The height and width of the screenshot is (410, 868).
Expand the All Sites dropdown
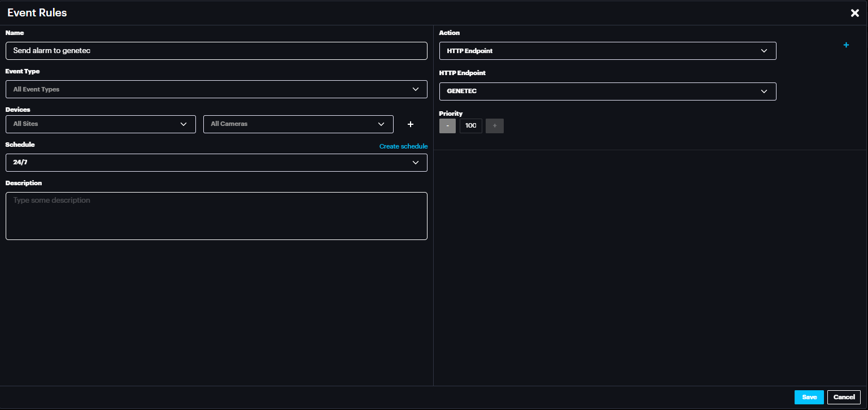(101, 124)
